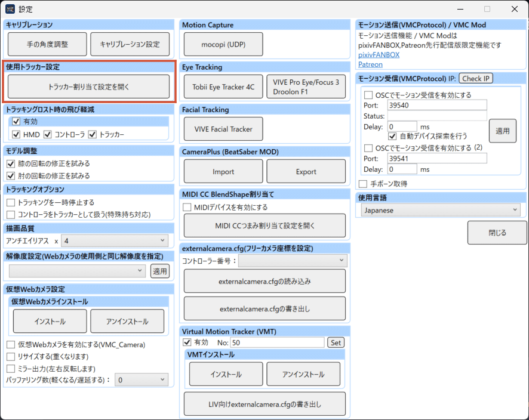529x420 pixels.
Task: Toggle 肘の回転の修正を試みる checkbox
Action: tap(11, 175)
